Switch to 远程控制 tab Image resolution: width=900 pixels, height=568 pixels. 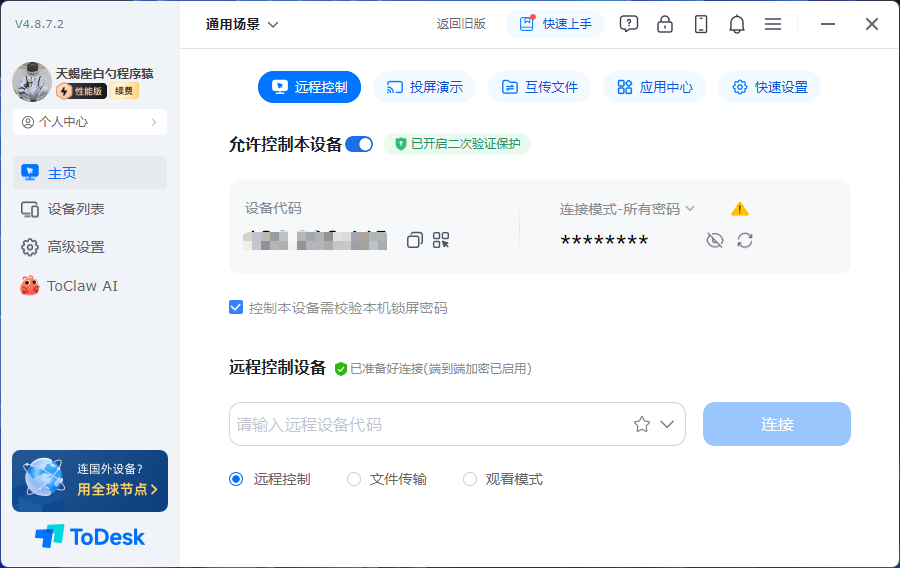(x=309, y=87)
